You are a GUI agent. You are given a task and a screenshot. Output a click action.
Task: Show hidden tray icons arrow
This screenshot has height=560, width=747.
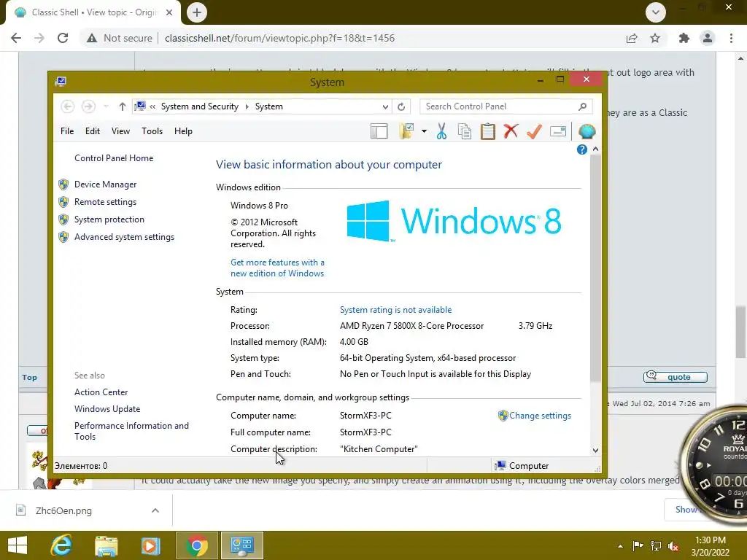tap(620, 546)
